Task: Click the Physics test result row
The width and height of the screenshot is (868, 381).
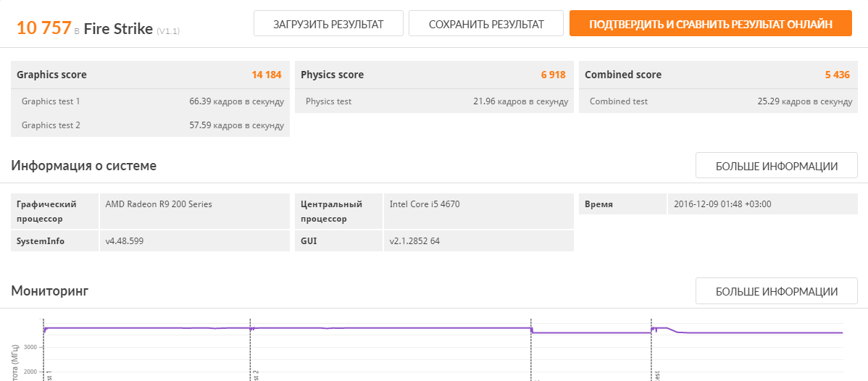Action: 435,101
